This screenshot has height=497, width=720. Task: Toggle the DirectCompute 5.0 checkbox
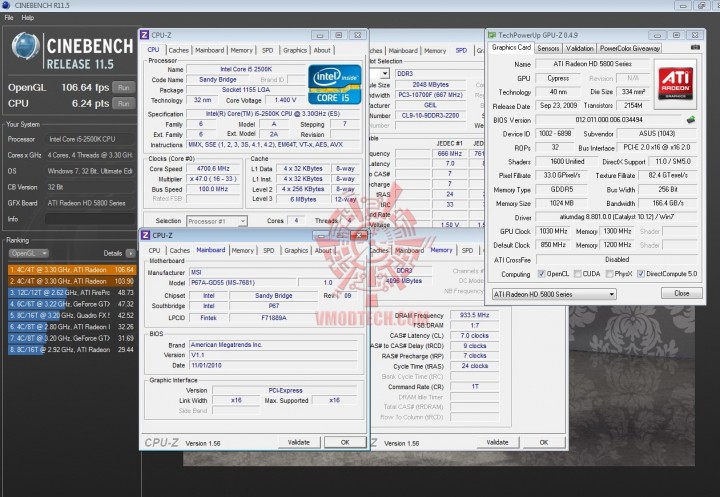click(641, 274)
